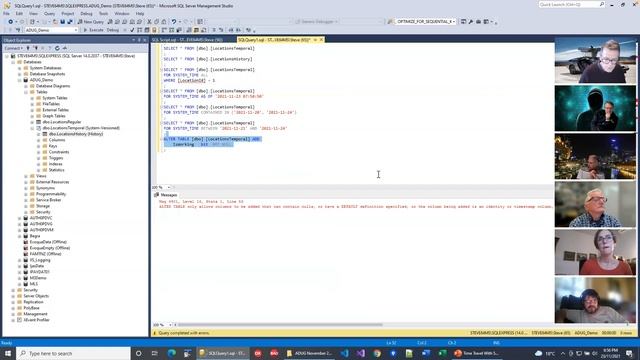Select the Columns folder

pyautogui.click(x=57, y=140)
